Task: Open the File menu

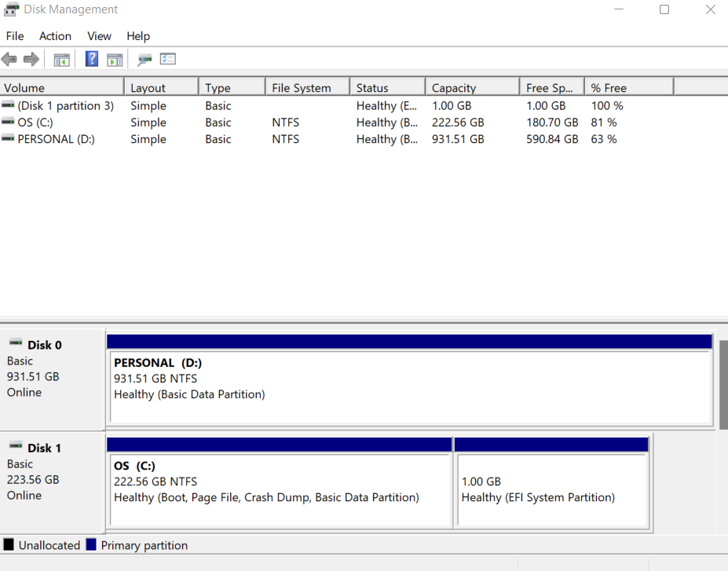Action: coord(14,36)
